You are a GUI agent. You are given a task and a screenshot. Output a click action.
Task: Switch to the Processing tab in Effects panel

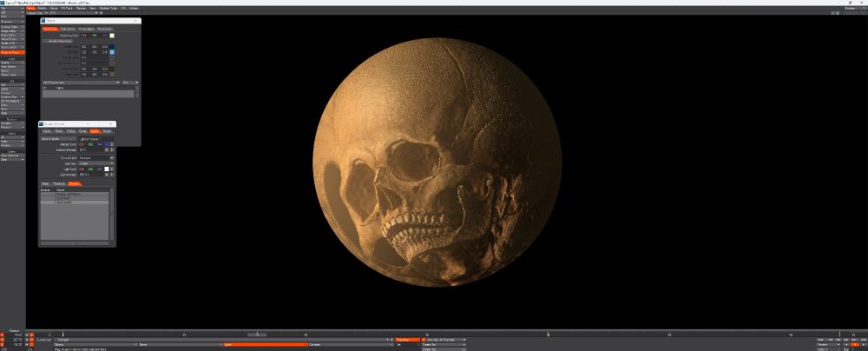tap(105, 29)
